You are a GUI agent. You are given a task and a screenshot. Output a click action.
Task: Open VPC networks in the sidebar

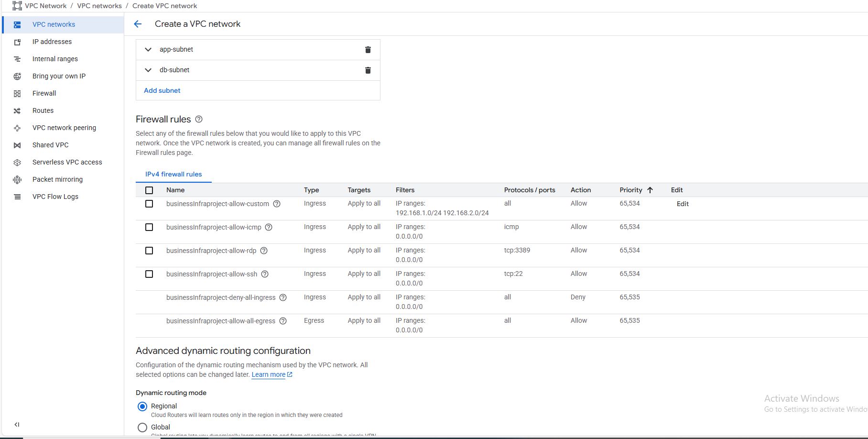click(x=63, y=25)
